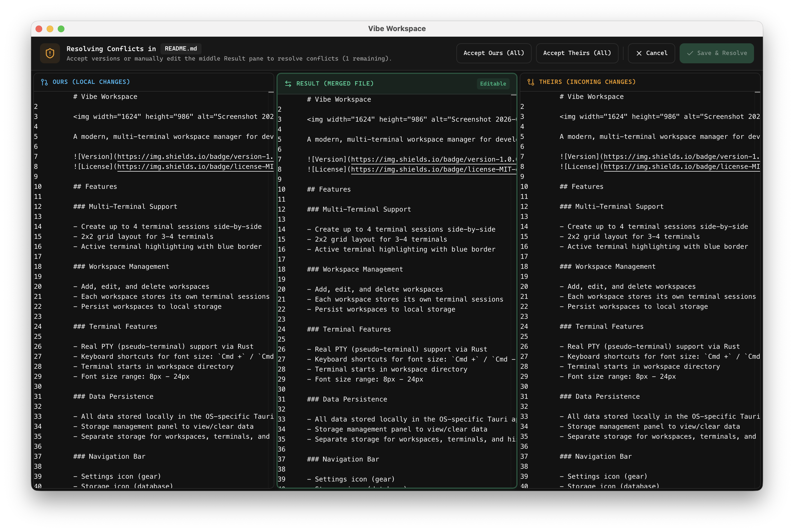This screenshot has height=532, width=794.
Task: Click 'Real PTY' line in Ours pane
Action: click(x=163, y=347)
